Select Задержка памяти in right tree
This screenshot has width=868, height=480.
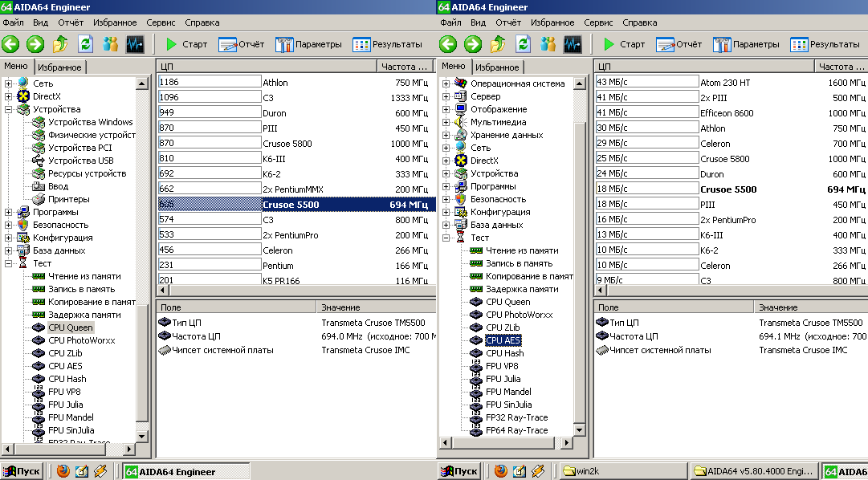(x=522, y=289)
